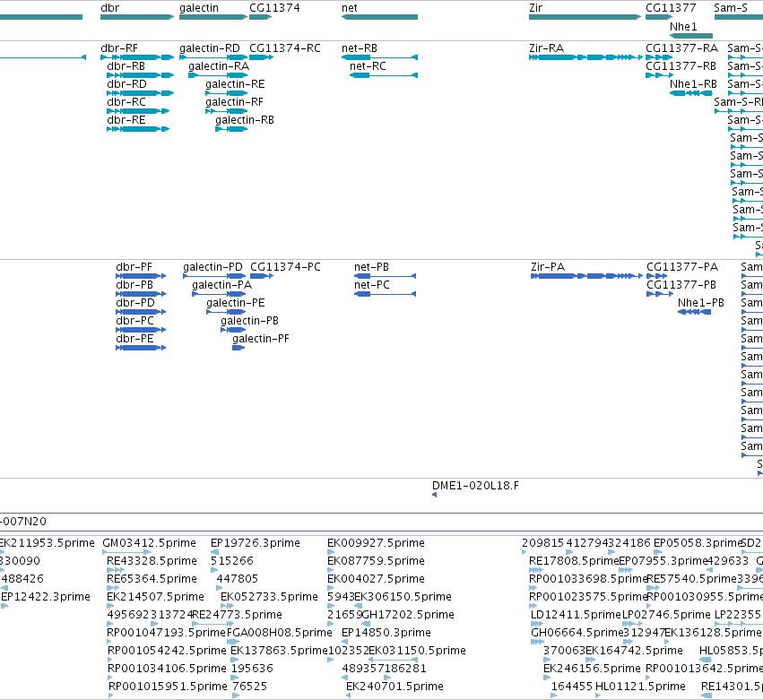Screen dimensions: 763x700
Task: Select protein galectin-PE
Action: [x=236, y=303]
